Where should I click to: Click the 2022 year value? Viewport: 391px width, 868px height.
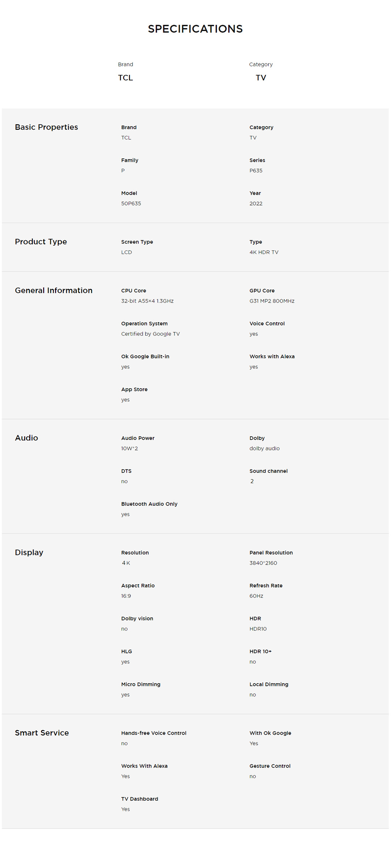256,204
